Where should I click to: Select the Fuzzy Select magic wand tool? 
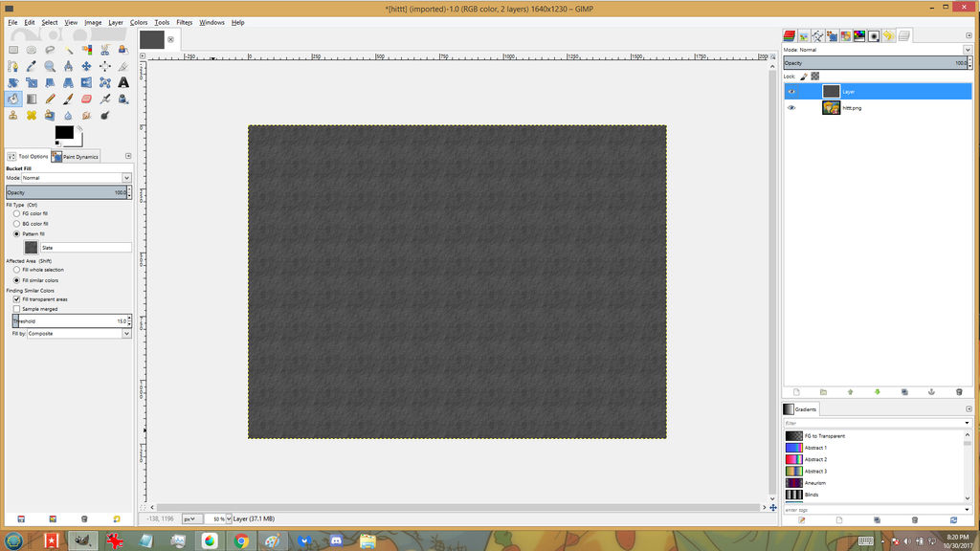click(68, 50)
